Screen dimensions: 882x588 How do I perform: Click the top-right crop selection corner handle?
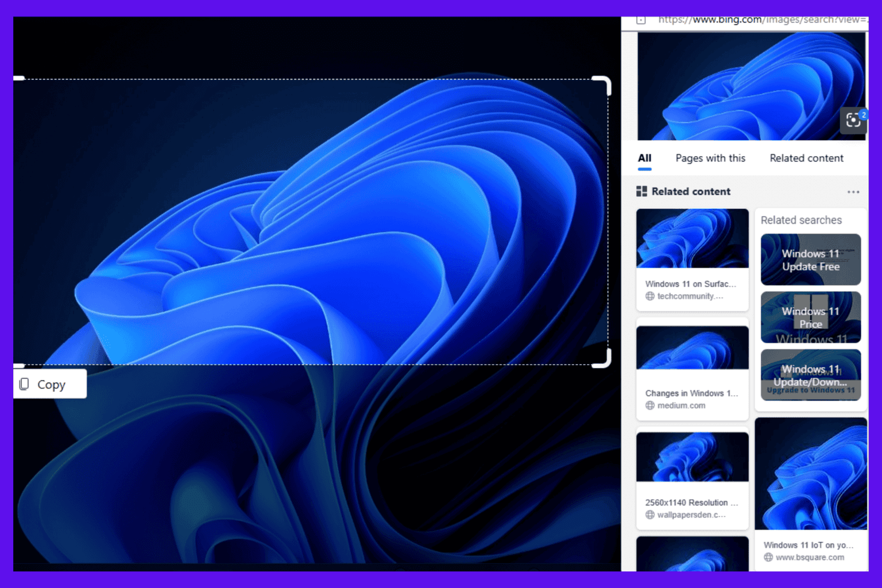tap(602, 85)
